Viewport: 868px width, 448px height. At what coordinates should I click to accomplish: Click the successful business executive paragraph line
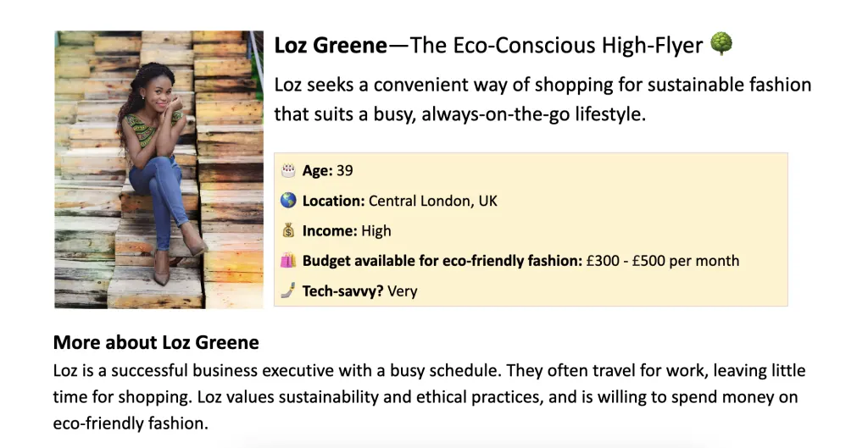point(429,371)
